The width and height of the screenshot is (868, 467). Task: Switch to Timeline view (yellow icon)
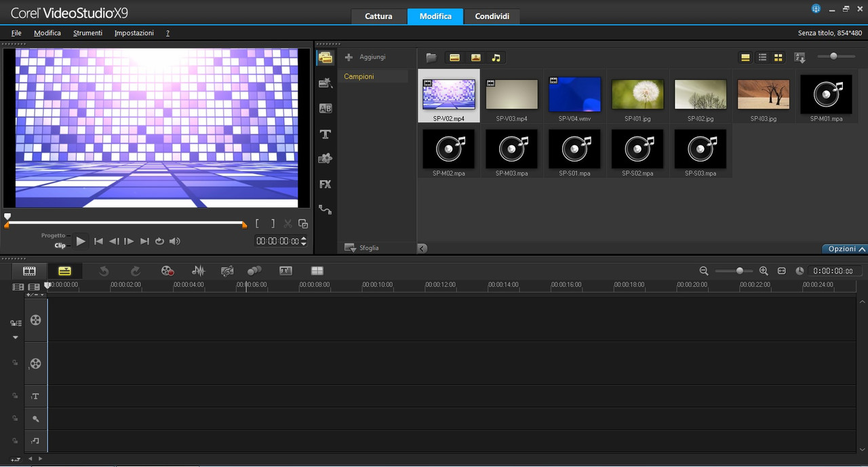pos(64,271)
